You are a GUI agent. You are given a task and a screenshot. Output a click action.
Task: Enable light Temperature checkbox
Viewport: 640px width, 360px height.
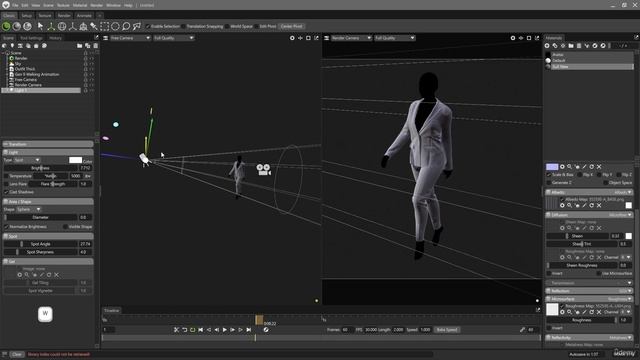(x=6, y=176)
